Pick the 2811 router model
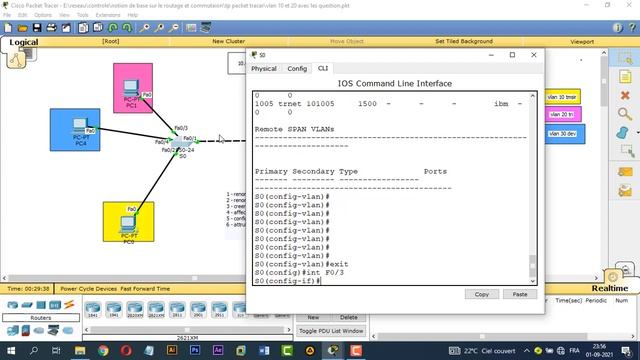This screenshot has width=640, height=360. (177, 310)
